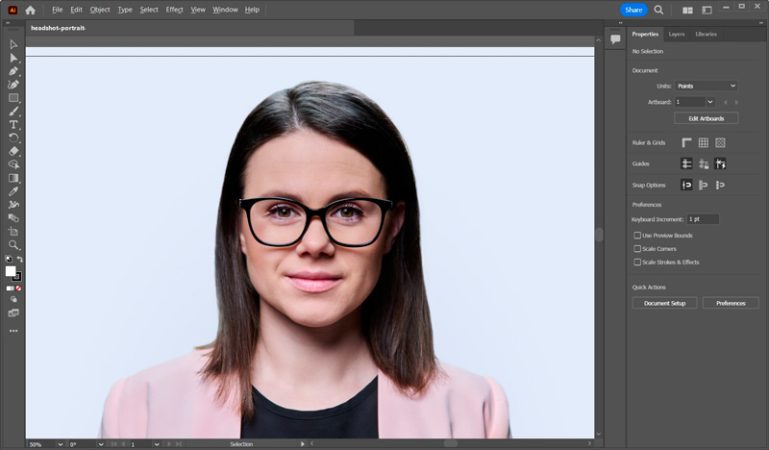Click the Home icon
The height and width of the screenshot is (450, 769).
[30, 10]
